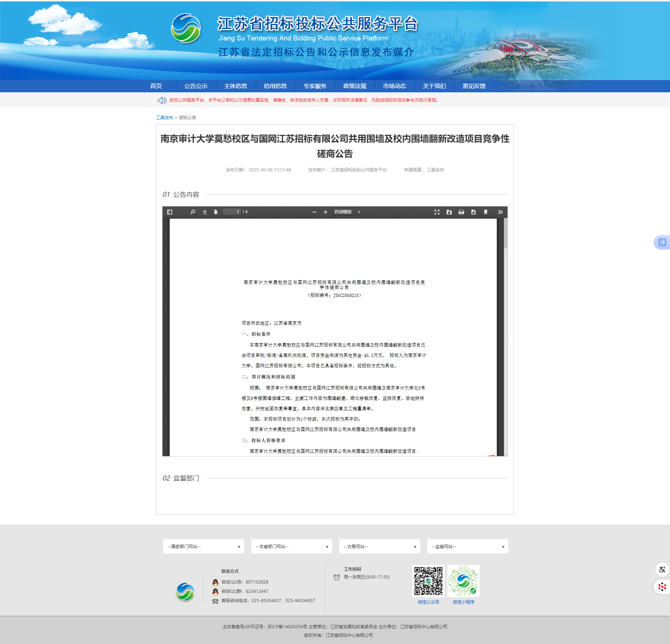Open the 主体信息 navigation item
This screenshot has width=670, height=644.
pos(236,86)
